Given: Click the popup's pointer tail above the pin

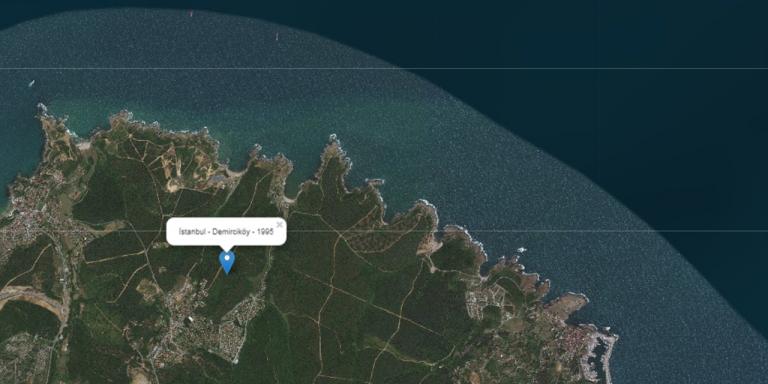Looking at the screenshot, I should pyautogui.click(x=227, y=247).
